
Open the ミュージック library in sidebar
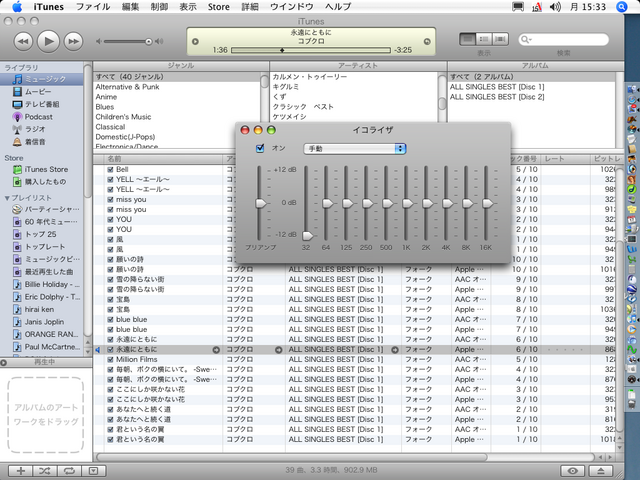point(41,79)
